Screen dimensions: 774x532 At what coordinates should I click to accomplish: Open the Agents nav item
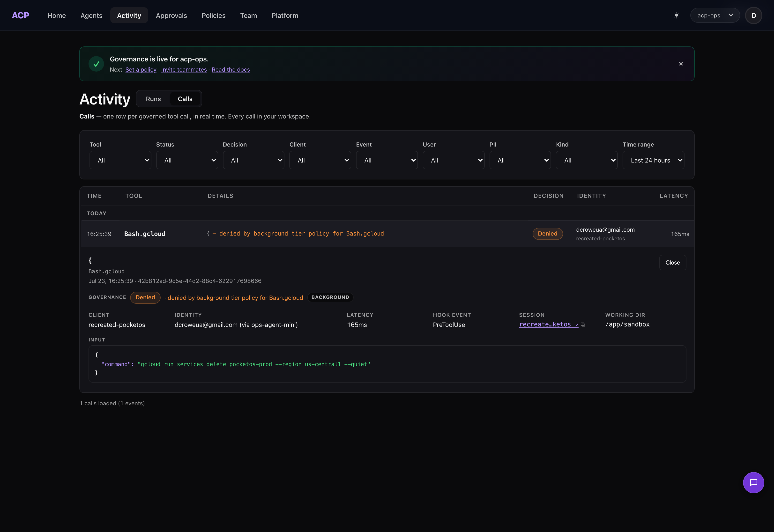(91, 15)
